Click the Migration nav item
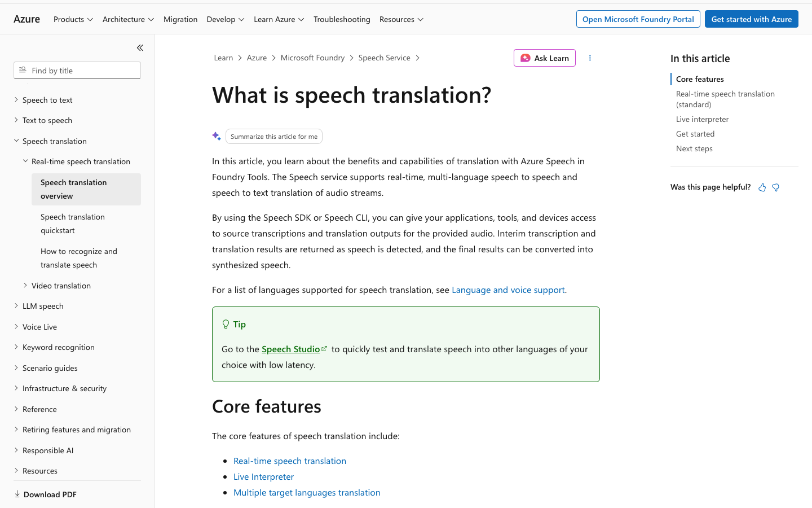Screen dimensions: 812x508 [x=180, y=19]
